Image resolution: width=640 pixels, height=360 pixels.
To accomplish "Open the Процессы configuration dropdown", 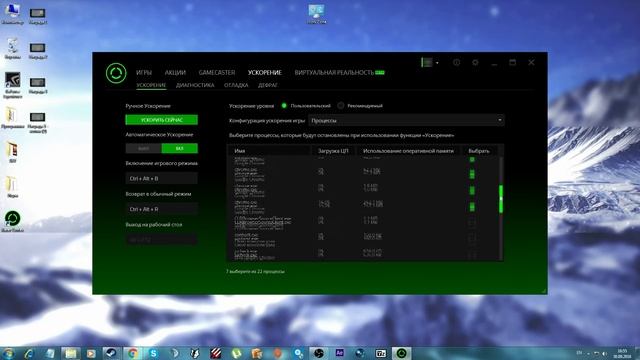I will coord(406,120).
